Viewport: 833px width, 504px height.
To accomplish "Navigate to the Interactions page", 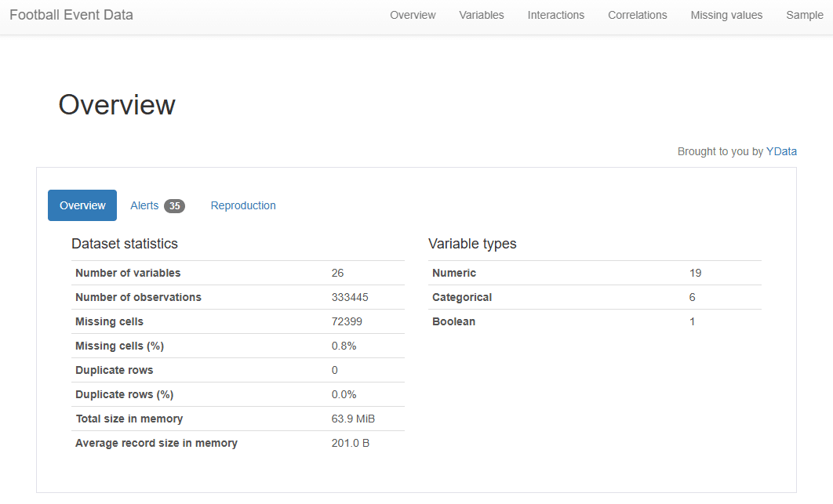I will 555,15.
